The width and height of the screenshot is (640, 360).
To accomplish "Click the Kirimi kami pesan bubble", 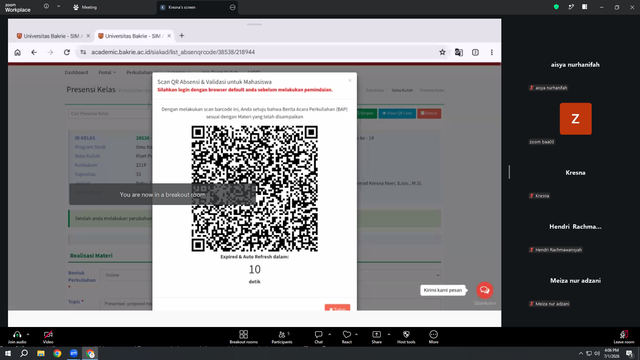I will click(443, 290).
